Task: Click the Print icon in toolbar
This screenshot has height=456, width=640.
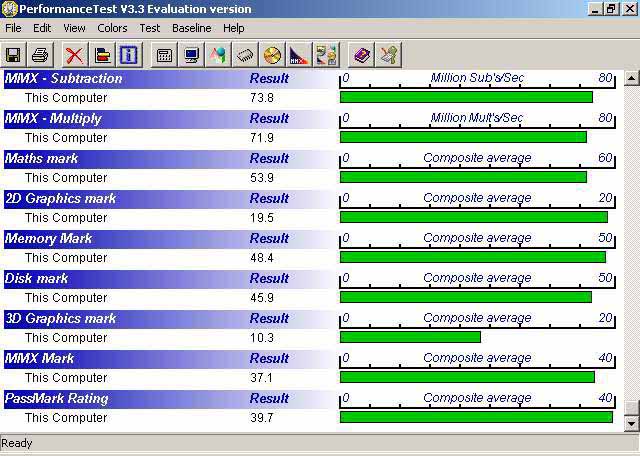Action: (40, 55)
